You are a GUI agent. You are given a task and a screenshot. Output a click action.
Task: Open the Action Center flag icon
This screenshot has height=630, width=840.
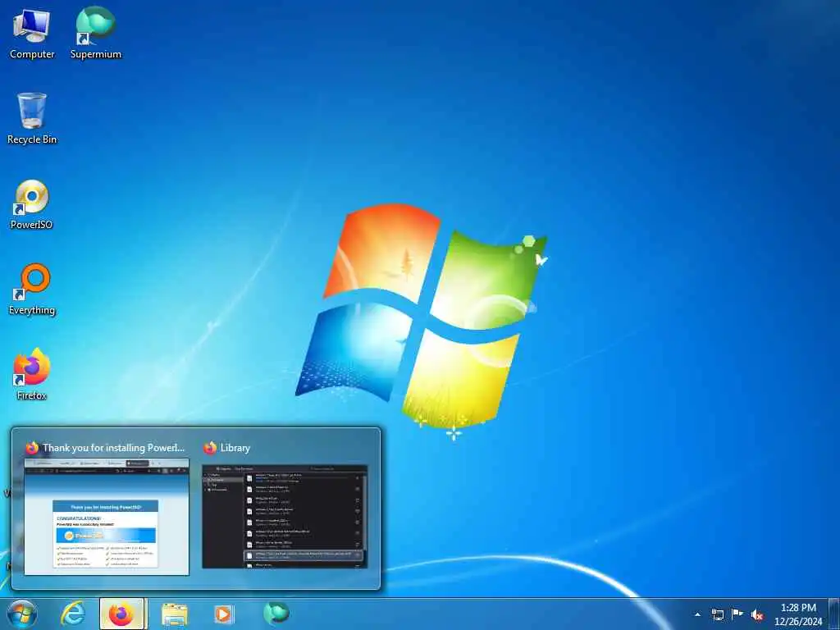(x=737, y=614)
